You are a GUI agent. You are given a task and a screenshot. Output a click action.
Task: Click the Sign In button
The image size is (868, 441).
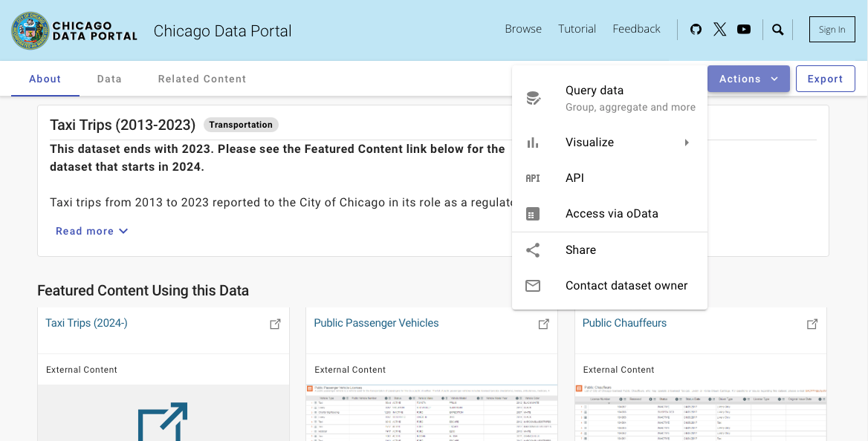pos(832,30)
